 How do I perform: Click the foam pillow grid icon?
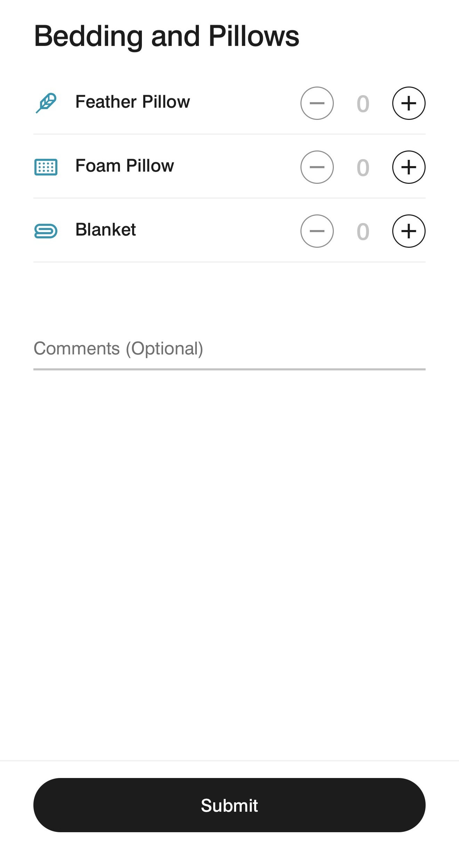tap(46, 167)
